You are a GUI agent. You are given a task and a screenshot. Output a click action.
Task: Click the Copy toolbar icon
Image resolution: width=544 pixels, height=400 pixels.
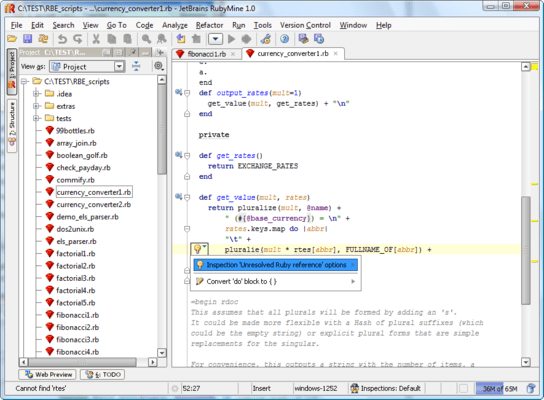pos(112,39)
